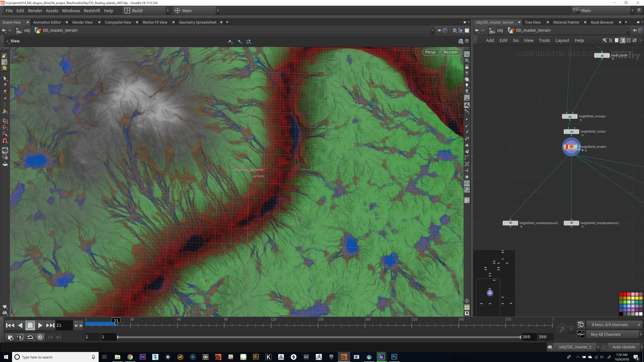Open the Main radial menu dropdown
The width and height of the screenshot is (644, 362).
pyautogui.click(x=197, y=11)
